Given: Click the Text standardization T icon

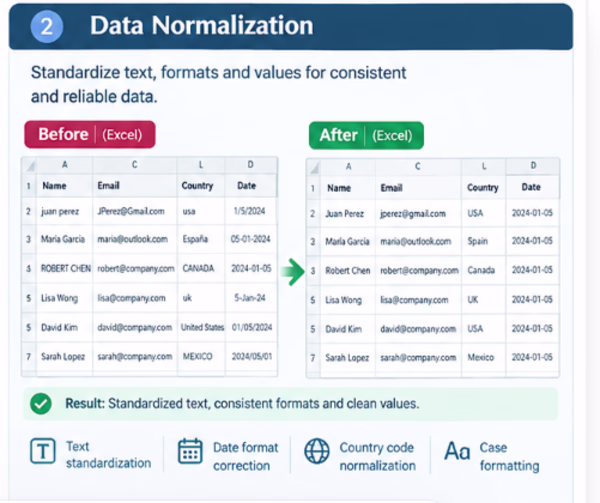Looking at the screenshot, I should point(42,451).
